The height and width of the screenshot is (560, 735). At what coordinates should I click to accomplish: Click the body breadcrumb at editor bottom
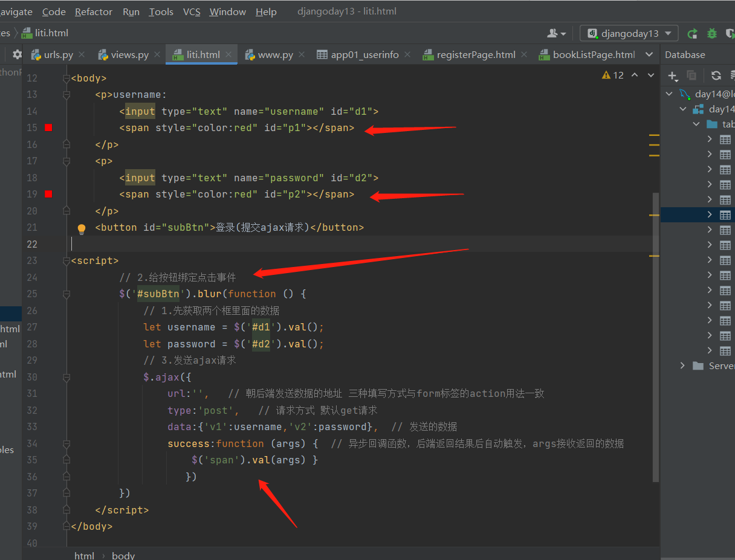pyautogui.click(x=123, y=555)
